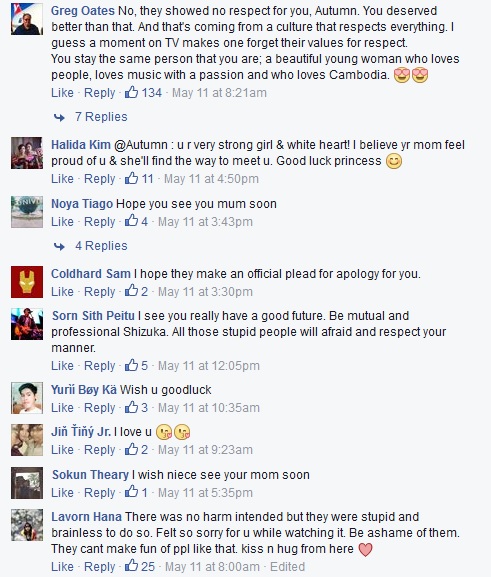Reply to Halida Kim's comment
The image size is (491, 577).
click(x=100, y=179)
